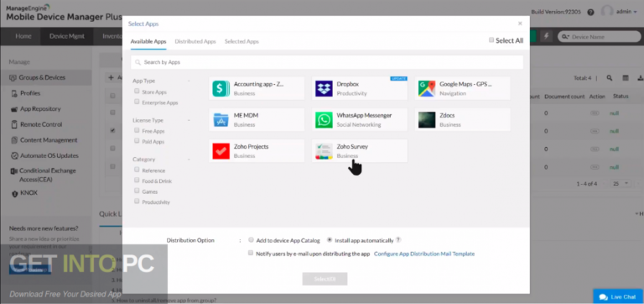Click the Dropbox app icon
This screenshot has width=644, height=304.
tap(324, 88)
